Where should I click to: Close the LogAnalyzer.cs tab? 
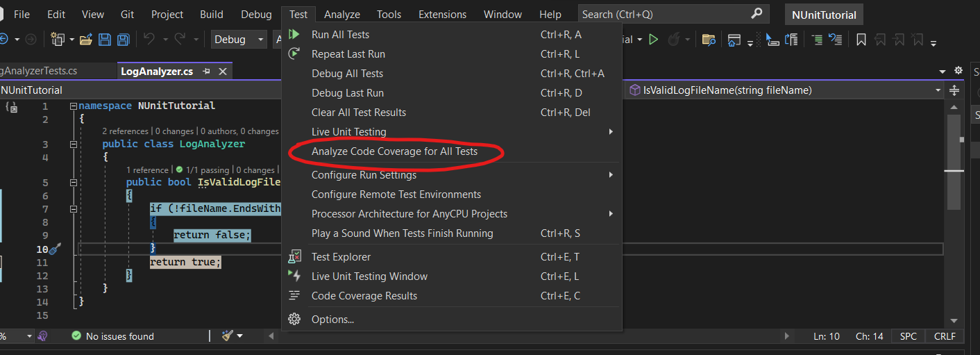tap(223, 72)
